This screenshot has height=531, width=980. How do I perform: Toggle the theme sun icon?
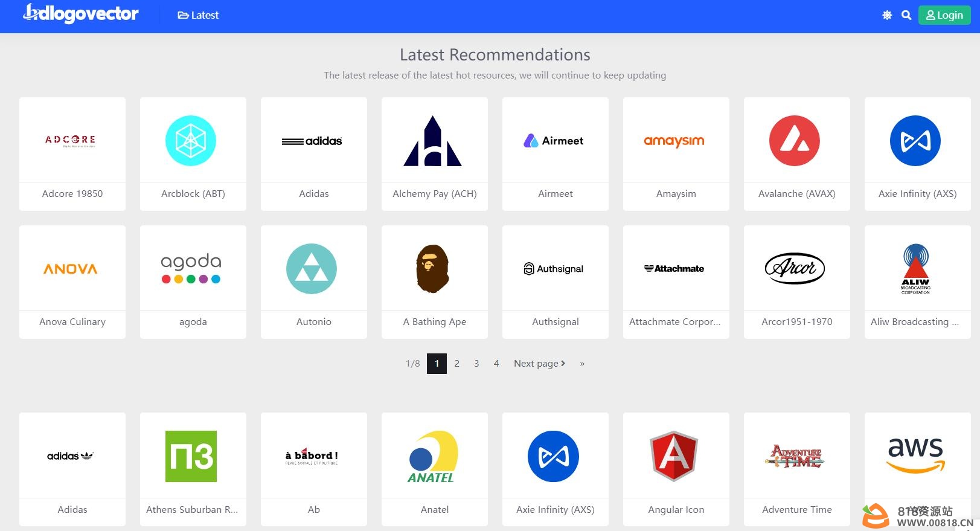(x=887, y=15)
